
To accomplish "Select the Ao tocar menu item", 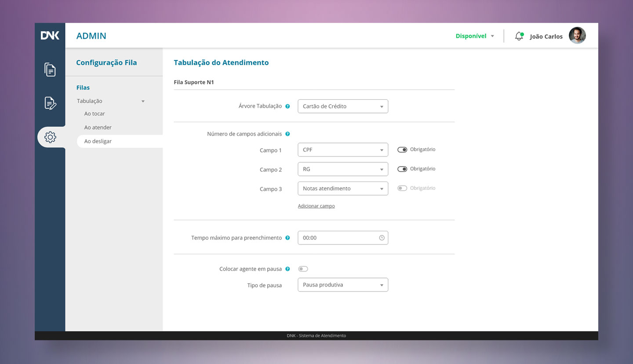I will pos(95,114).
